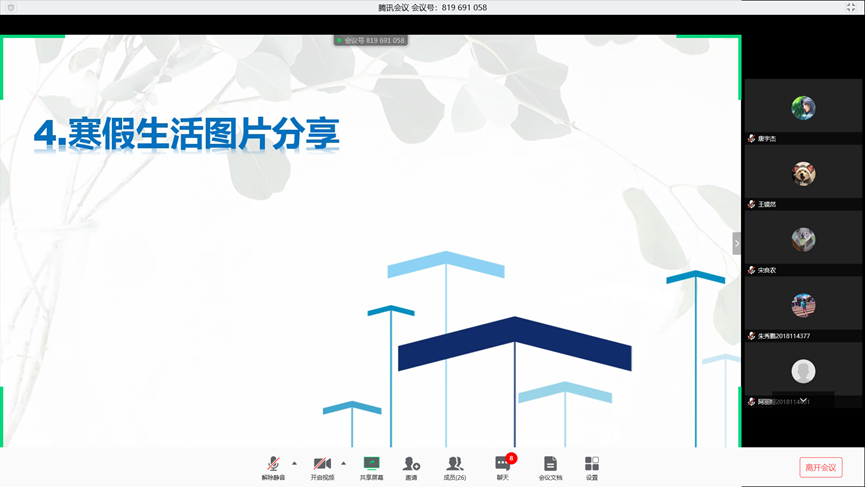The width and height of the screenshot is (865, 487).
Task: Click slide title 4.寒假生活图片分享
Action: (x=186, y=134)
